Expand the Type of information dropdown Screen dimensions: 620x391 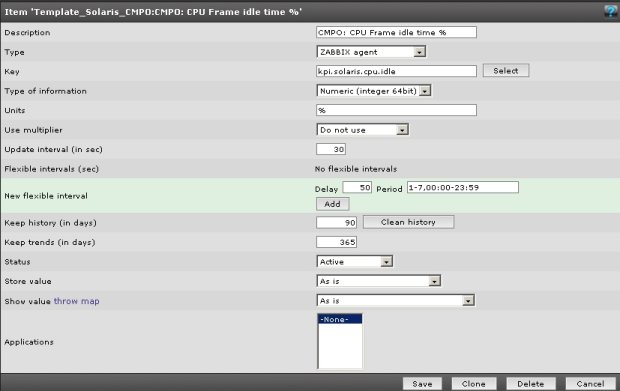374,91
